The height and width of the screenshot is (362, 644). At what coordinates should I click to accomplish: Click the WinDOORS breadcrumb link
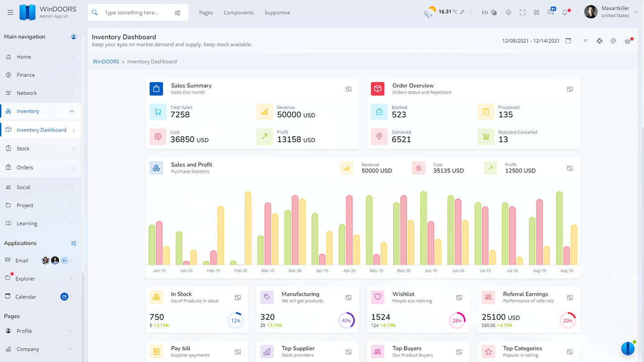click(x=106, y=62)
